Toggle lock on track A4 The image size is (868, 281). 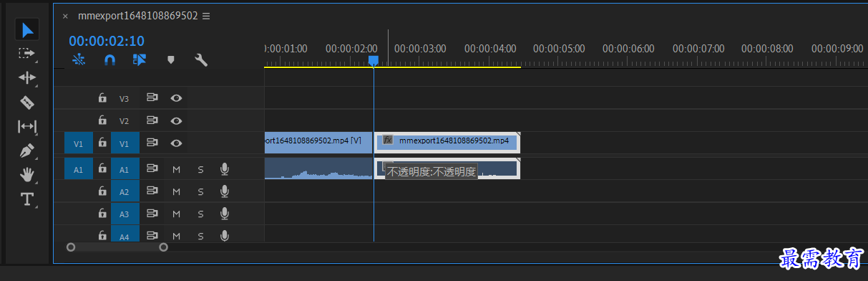pos(102,235)
